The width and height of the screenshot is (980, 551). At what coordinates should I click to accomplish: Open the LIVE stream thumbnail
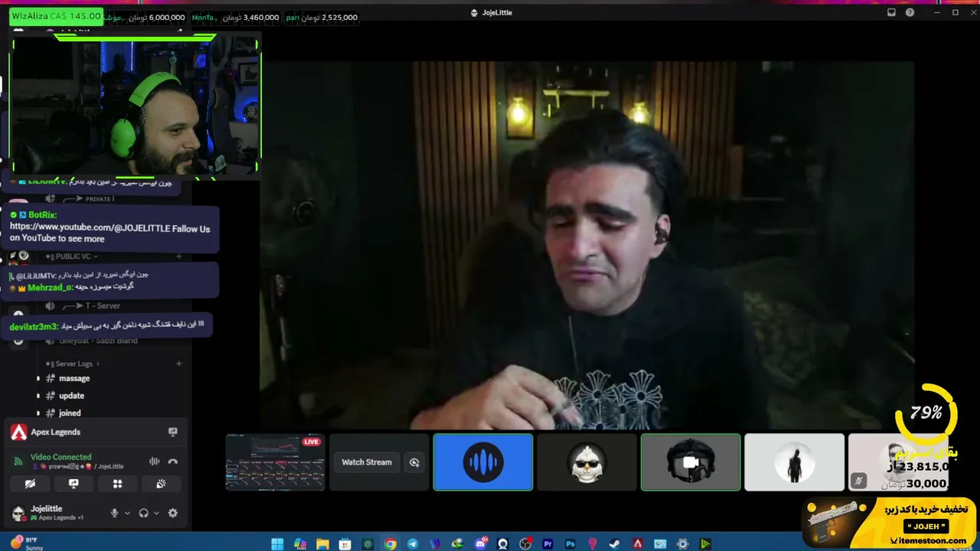coord(276,462)
